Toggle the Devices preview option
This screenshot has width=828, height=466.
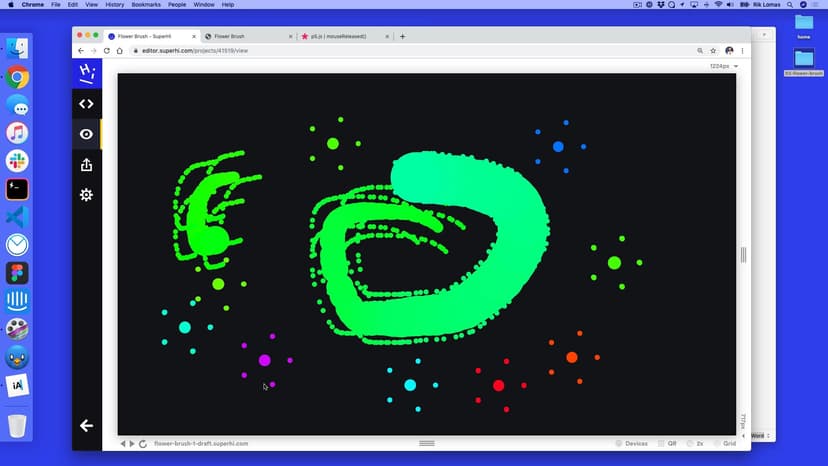pyautogui.click(x=631, y=443)
